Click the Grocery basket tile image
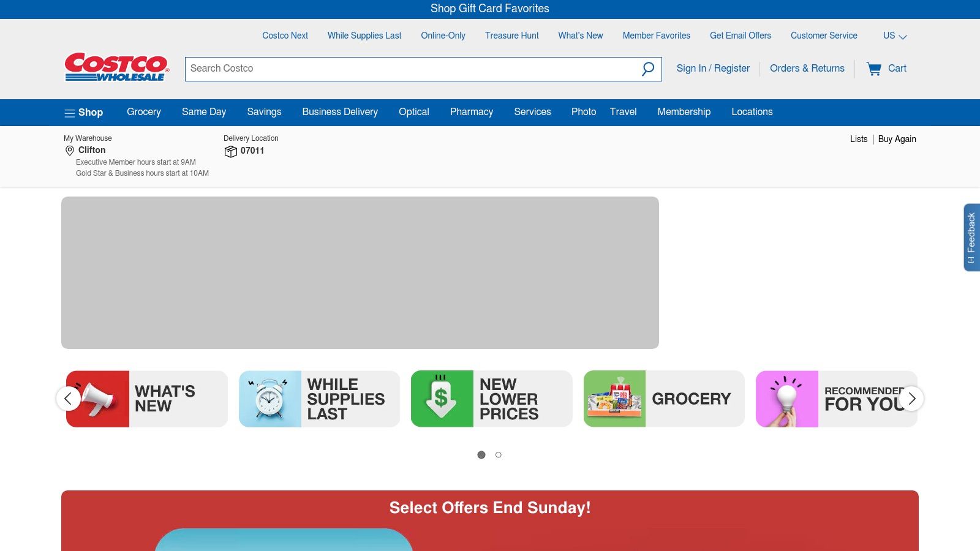The image size is (980, 551). tap(614, 399)
